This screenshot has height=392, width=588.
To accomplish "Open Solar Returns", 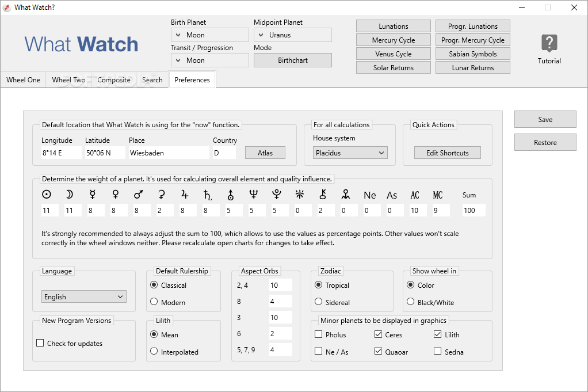I will pyautogui.click(x=394, y=68).
